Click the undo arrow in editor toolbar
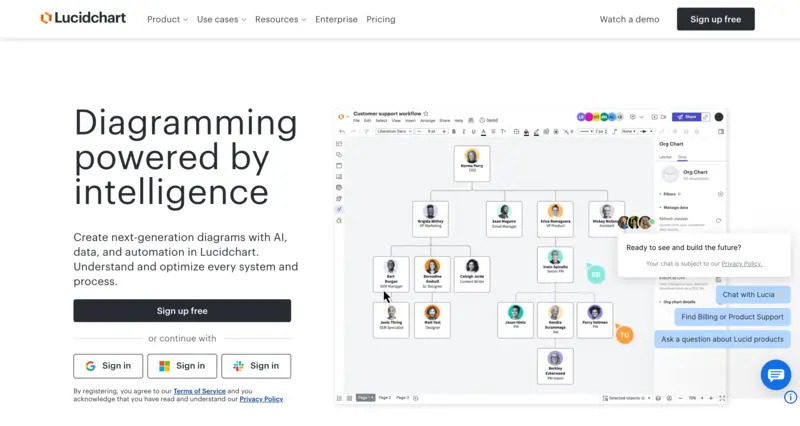 [x=342, y=132]
